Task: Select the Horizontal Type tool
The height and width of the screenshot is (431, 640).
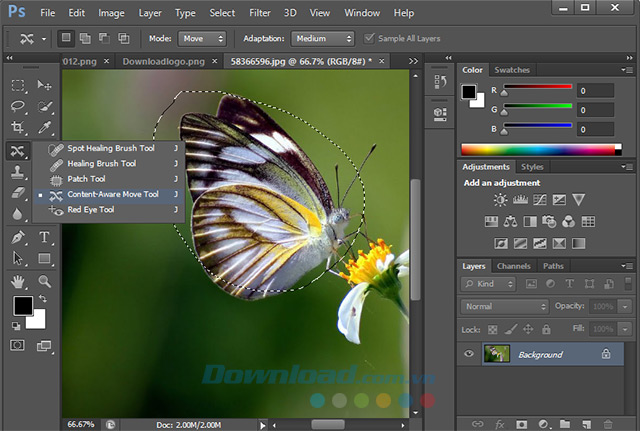Action: coord(45,237)
